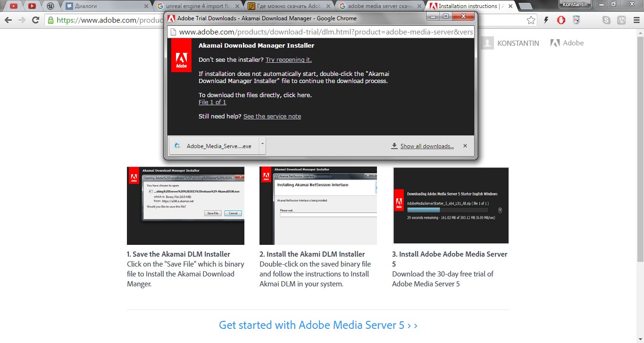
Task: Open the VK extension icon
Action: [621, 20]
